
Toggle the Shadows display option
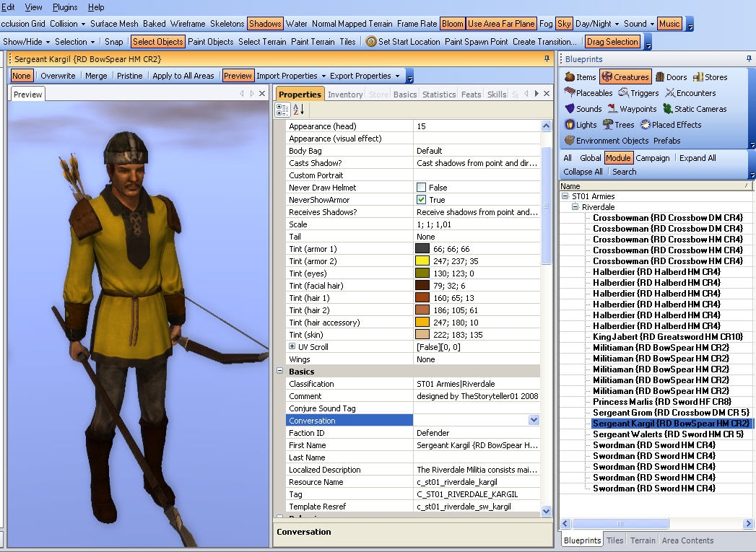pos(265,24)
